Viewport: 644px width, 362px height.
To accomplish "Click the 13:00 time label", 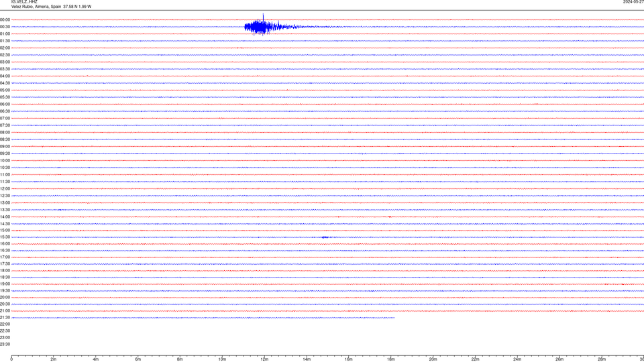I will pyautogui.click(x=5, y=203).
